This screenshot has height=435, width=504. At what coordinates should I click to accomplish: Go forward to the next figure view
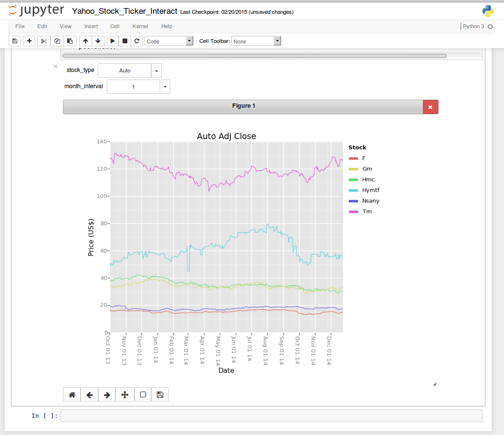pos(107,395)
